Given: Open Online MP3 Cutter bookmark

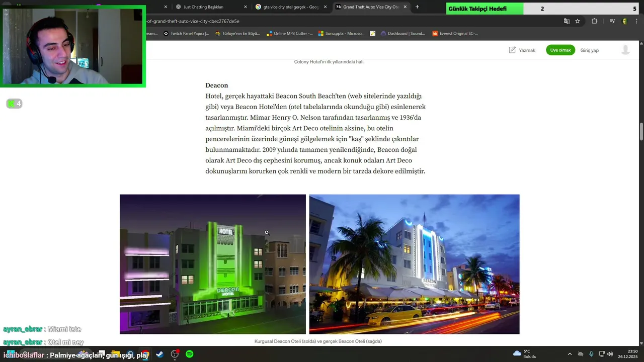Looking at the screenshot, I should (289, 34).
